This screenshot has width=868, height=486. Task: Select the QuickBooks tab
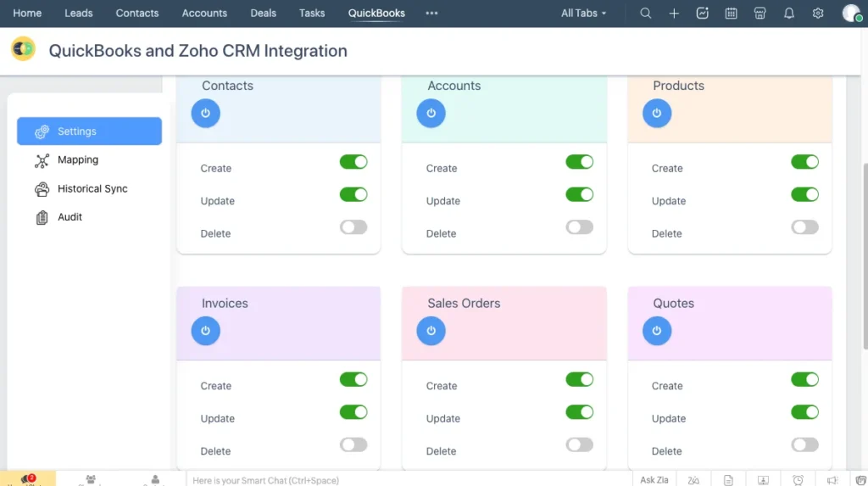(x=376, y=14)
